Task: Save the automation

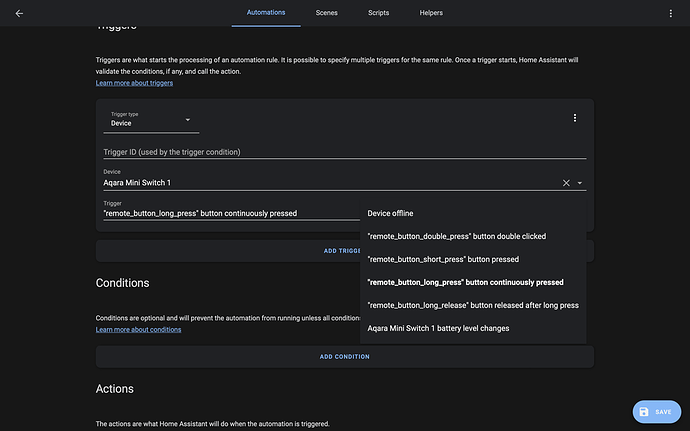Action: pyautogui.click(x=657, y=412)
